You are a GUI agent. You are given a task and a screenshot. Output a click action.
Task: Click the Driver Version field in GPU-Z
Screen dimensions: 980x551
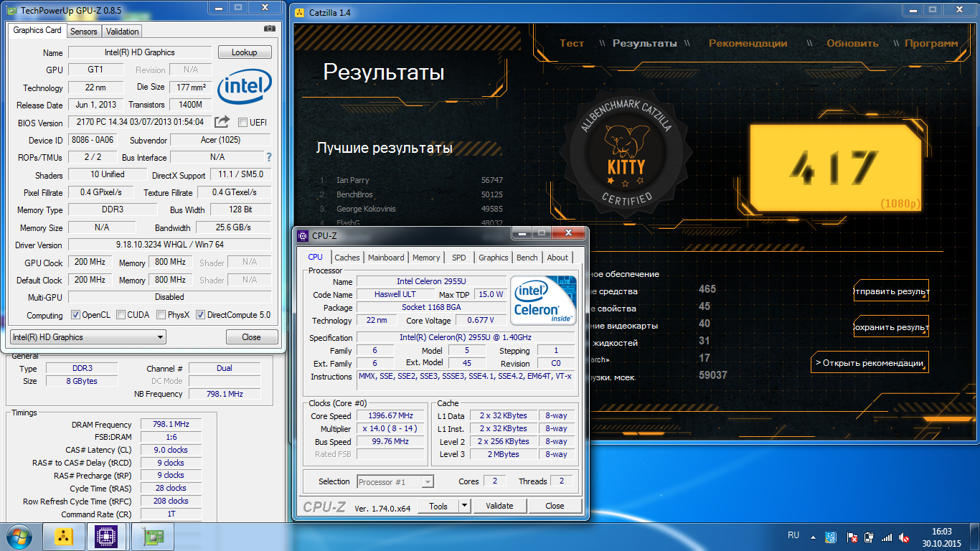(169, 245)
